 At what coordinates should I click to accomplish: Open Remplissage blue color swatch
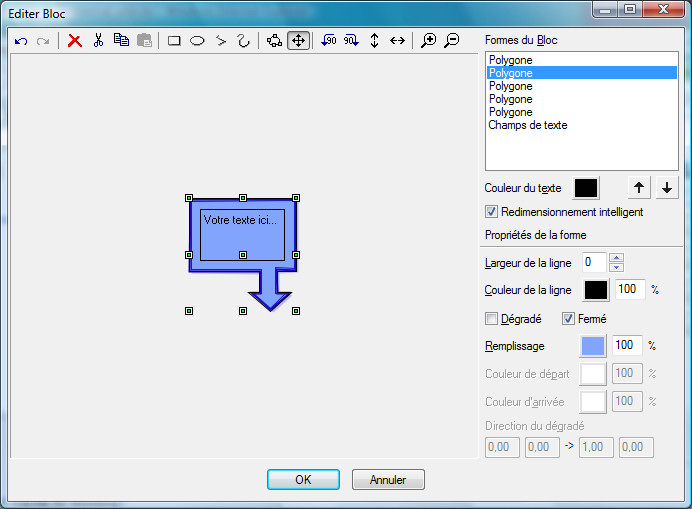point(593,346)
